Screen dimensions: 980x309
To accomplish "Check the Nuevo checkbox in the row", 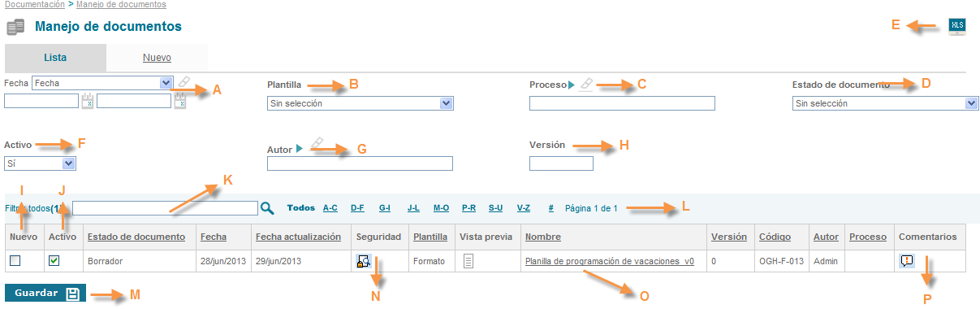I will 15,261.
